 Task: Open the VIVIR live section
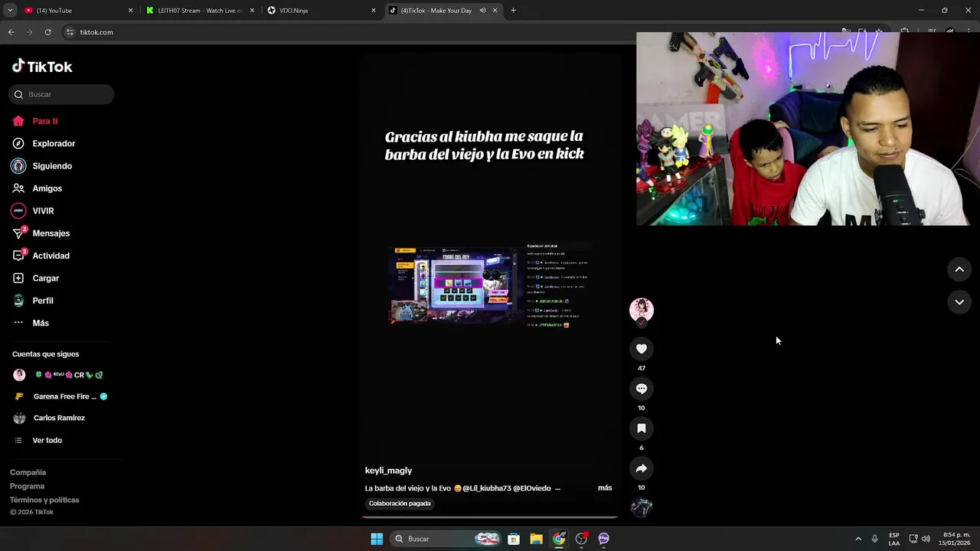tap(33, 210)
